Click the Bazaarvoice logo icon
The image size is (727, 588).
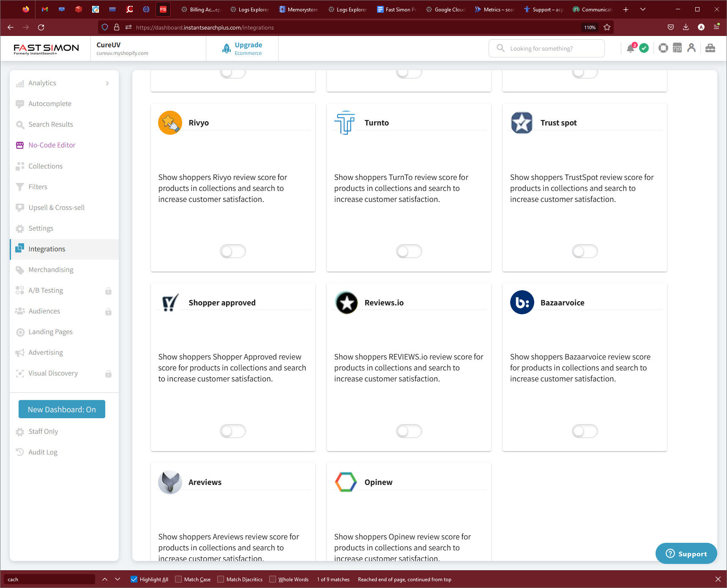click(522, 302)
